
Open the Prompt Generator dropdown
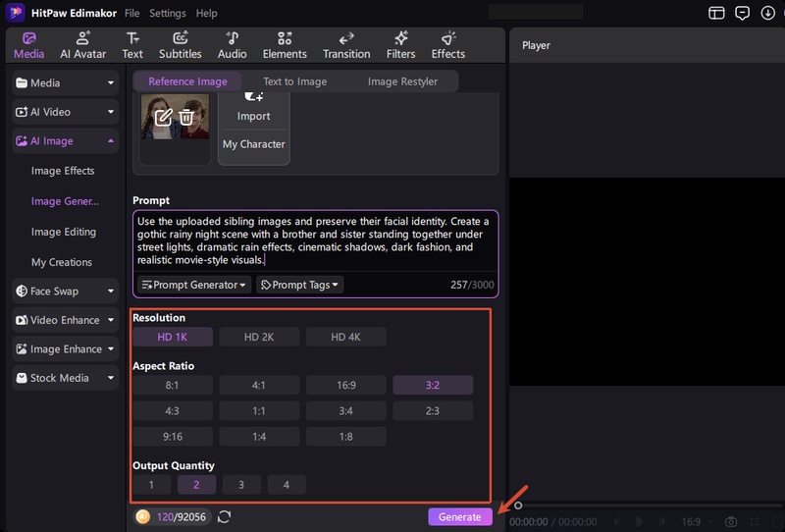[194, 285]
